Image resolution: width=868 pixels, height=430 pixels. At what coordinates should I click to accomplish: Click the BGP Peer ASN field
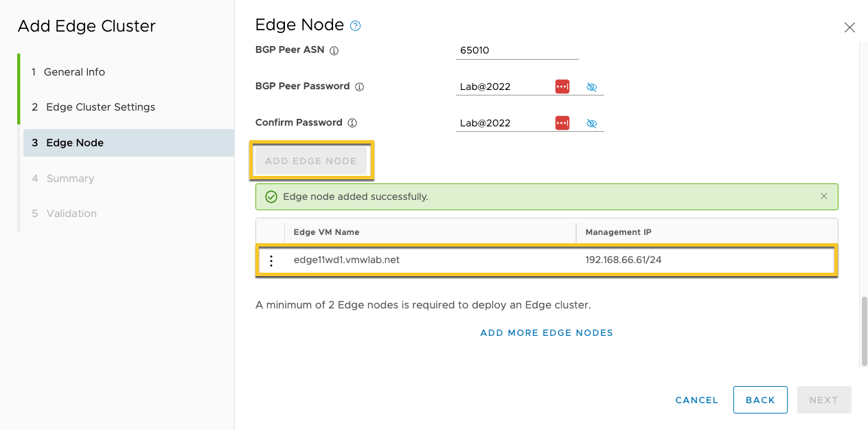517,50
